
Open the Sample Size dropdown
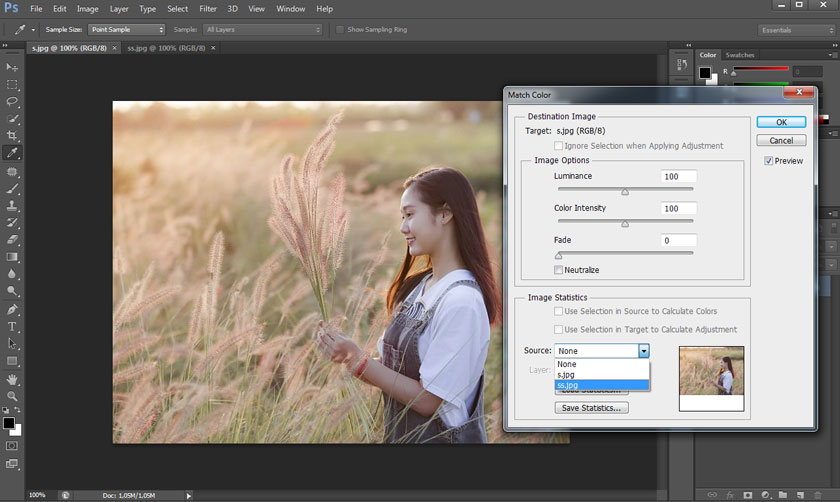pyautogui.click(x=126, y=30)
